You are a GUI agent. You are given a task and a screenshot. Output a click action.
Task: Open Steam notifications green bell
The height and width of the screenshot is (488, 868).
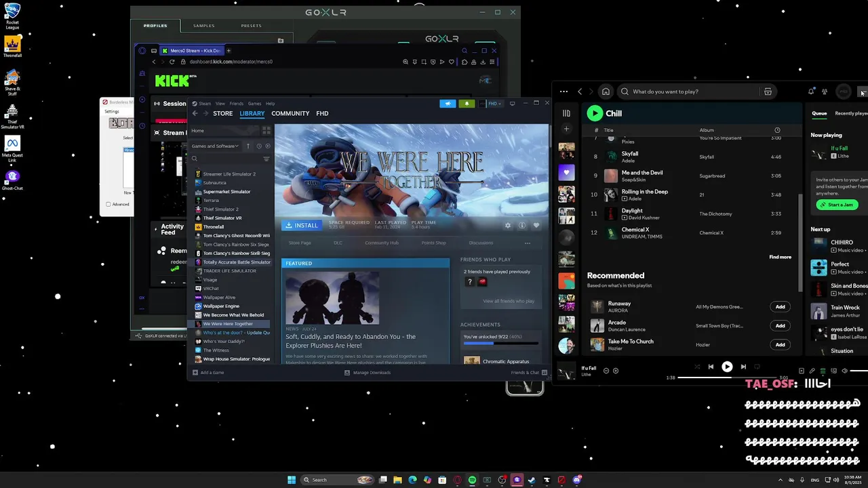pos(466,104)
